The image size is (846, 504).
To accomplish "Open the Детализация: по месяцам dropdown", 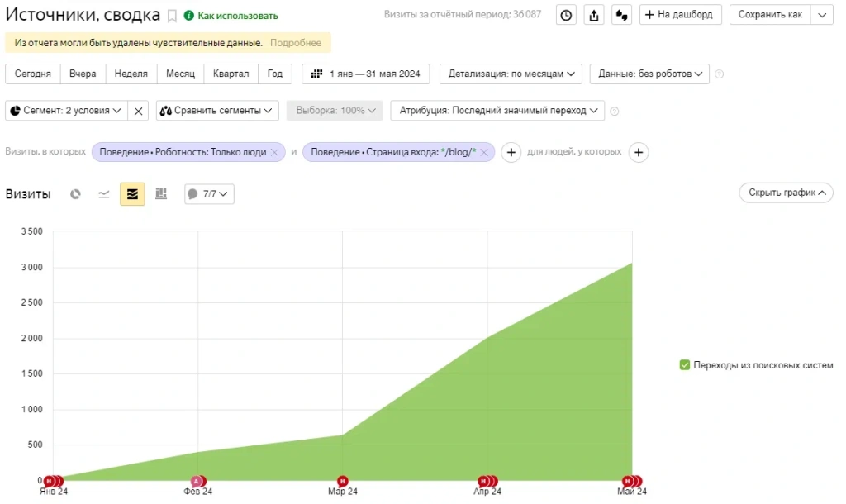I will pos(511,74).
